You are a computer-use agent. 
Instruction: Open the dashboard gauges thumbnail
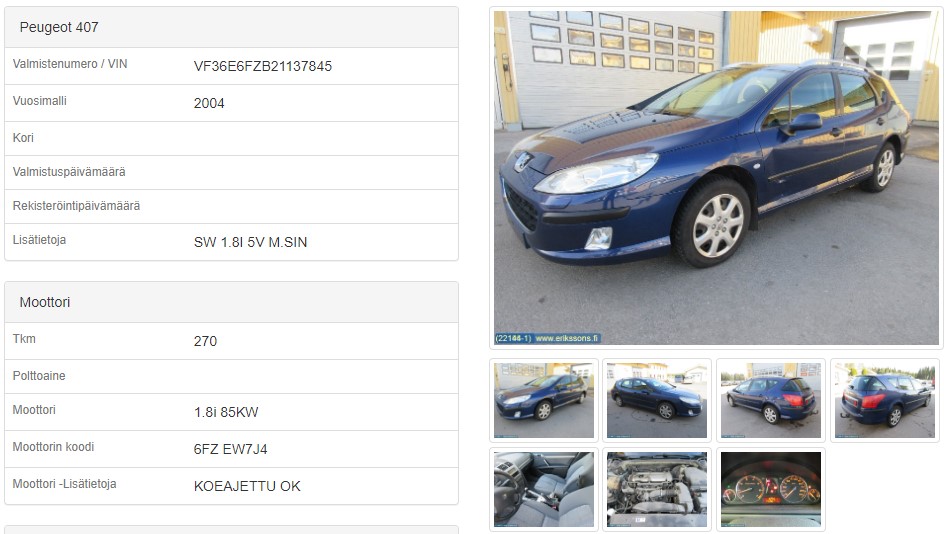click(x=771, y=489)
